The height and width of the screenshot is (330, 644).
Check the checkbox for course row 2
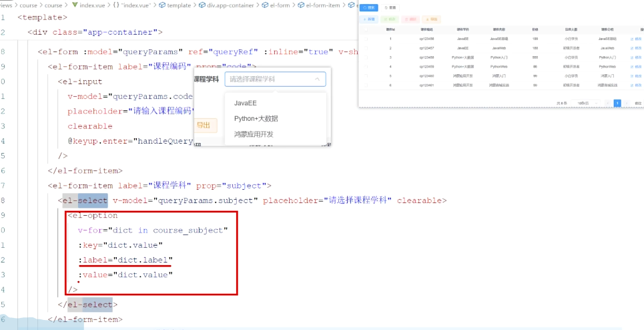366,48
